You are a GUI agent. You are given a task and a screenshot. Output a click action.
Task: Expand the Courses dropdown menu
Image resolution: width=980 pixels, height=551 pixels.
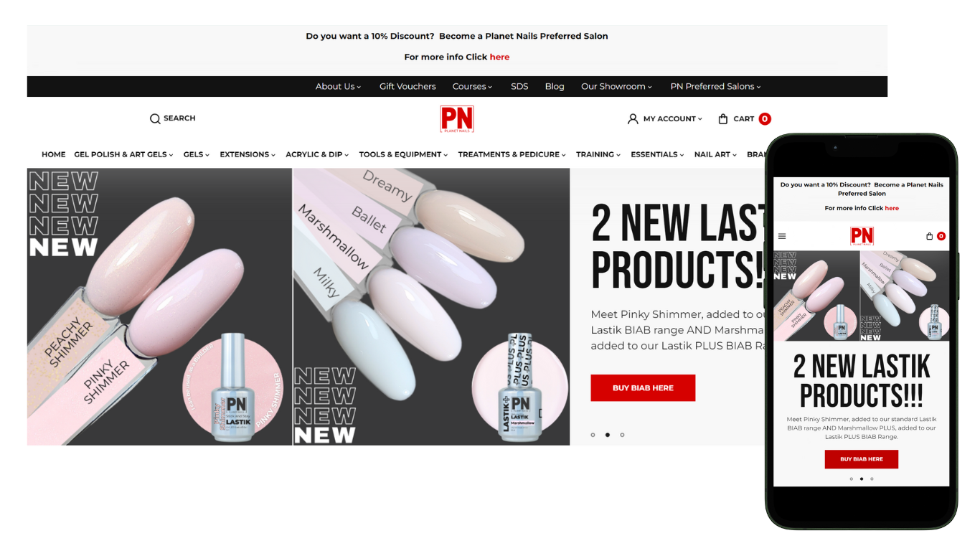[x=472, y=87]
